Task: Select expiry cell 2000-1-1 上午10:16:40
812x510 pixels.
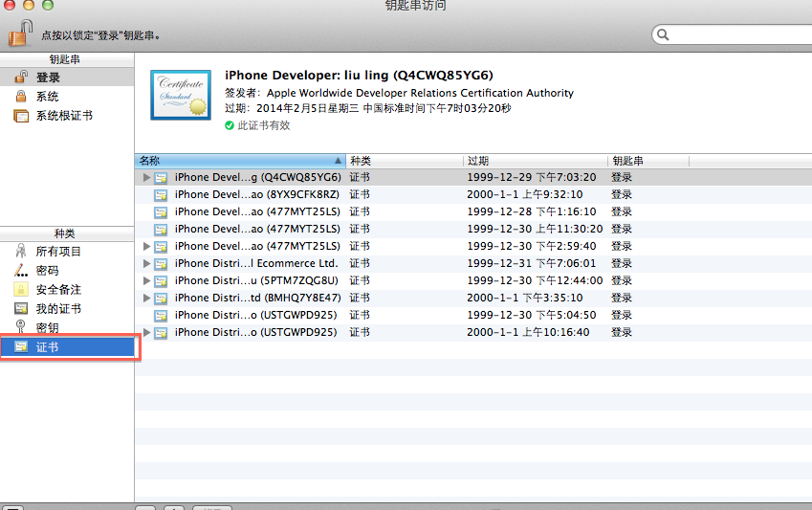Action: coord(528,332)
